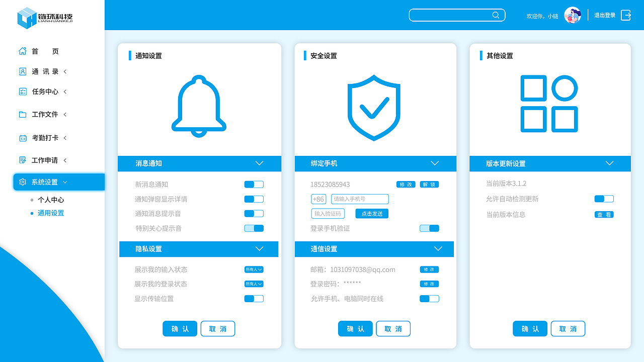Click the large bell notification icon
The image size is (644, 362).
(x=199, y=106)
